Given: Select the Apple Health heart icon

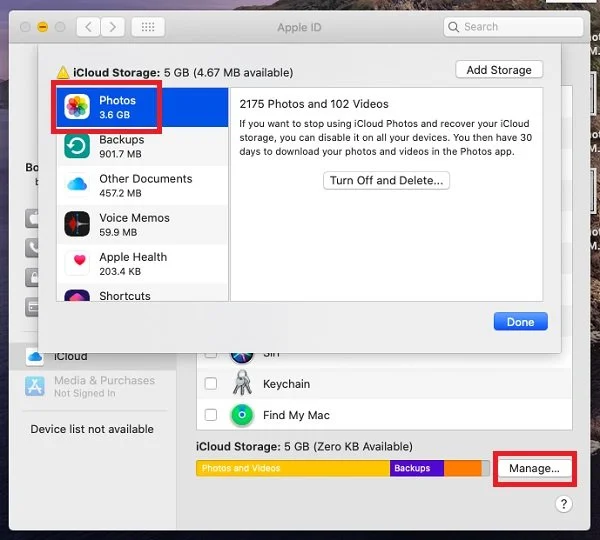Looking at the screenshot, I should (79, 261).
